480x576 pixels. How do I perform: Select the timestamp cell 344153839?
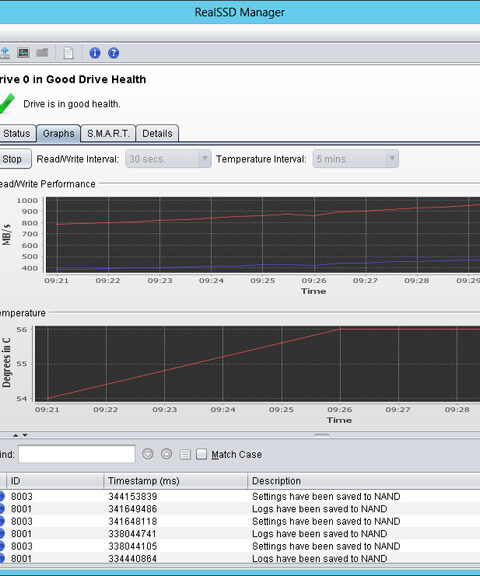pos(133,497)
